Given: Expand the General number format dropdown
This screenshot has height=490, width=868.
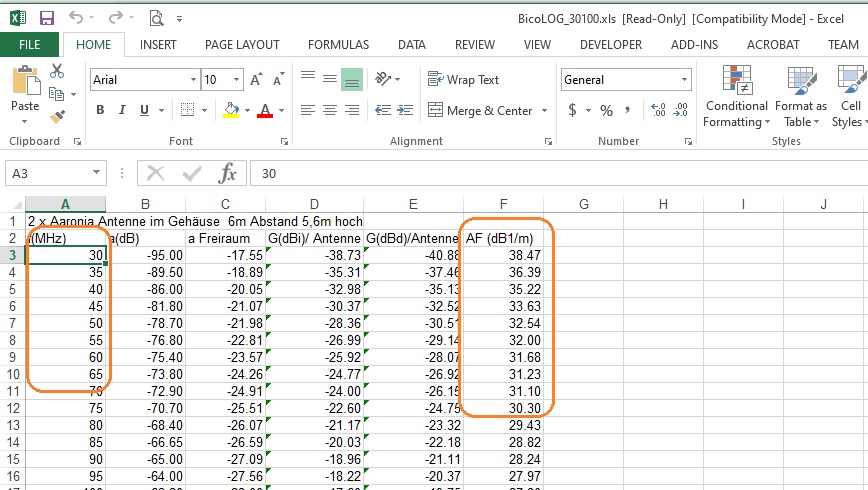Looking at the screenshot, I should (685, 80).
